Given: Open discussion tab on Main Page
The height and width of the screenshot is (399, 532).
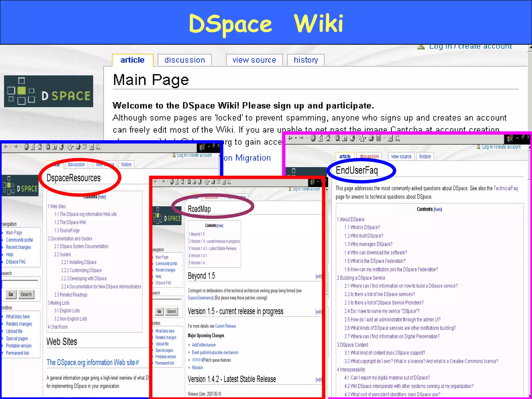Looking at the screenshot, I should (x=185, y=60).
